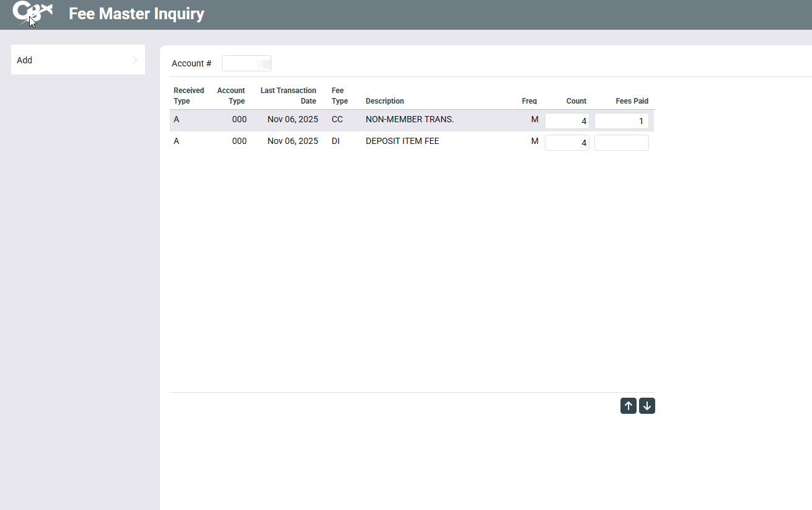Select Count field for DEPOSIT ITEM FEE

pos(567,143)
